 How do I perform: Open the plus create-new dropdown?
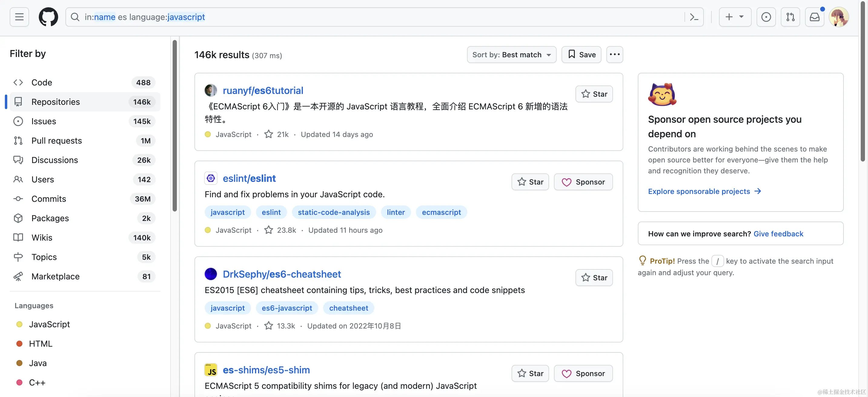734,17
